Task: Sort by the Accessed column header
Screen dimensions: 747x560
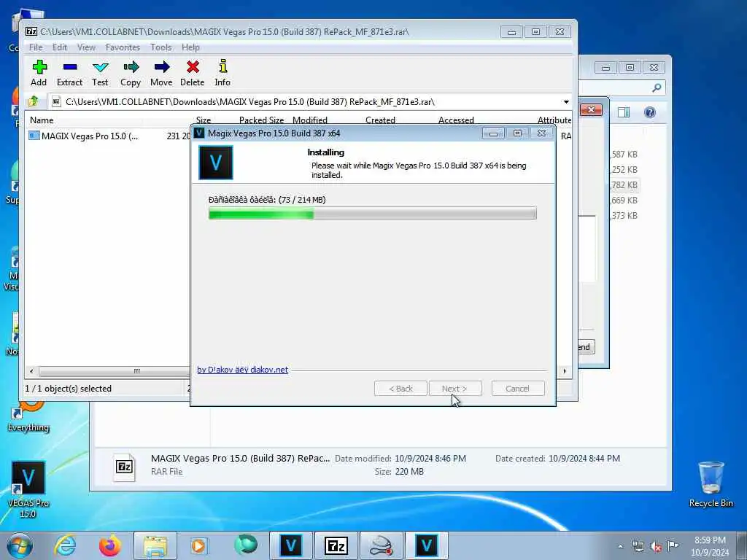Action: (456, 120)
